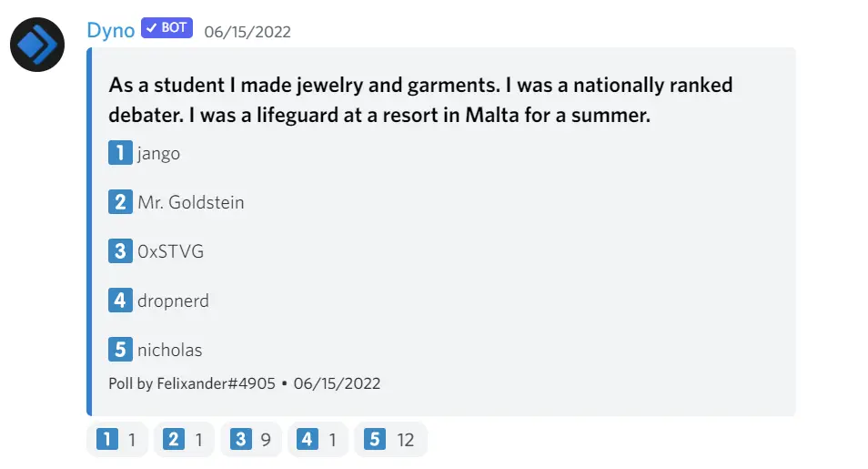Vote for option 3 reaction with 9 votes

point(251,441)
